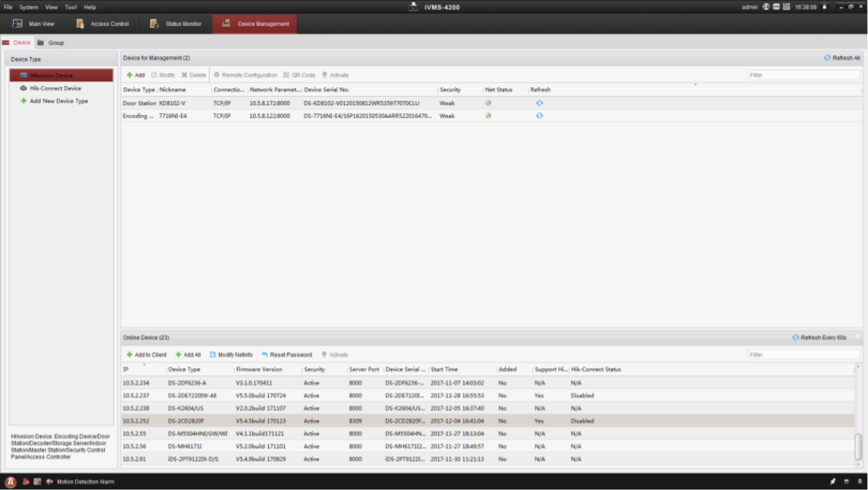Add a device for management

tap(135, 75)
